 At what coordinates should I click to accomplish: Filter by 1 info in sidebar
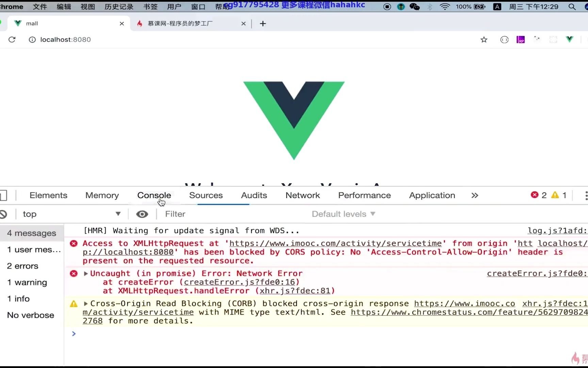(32, 298)
